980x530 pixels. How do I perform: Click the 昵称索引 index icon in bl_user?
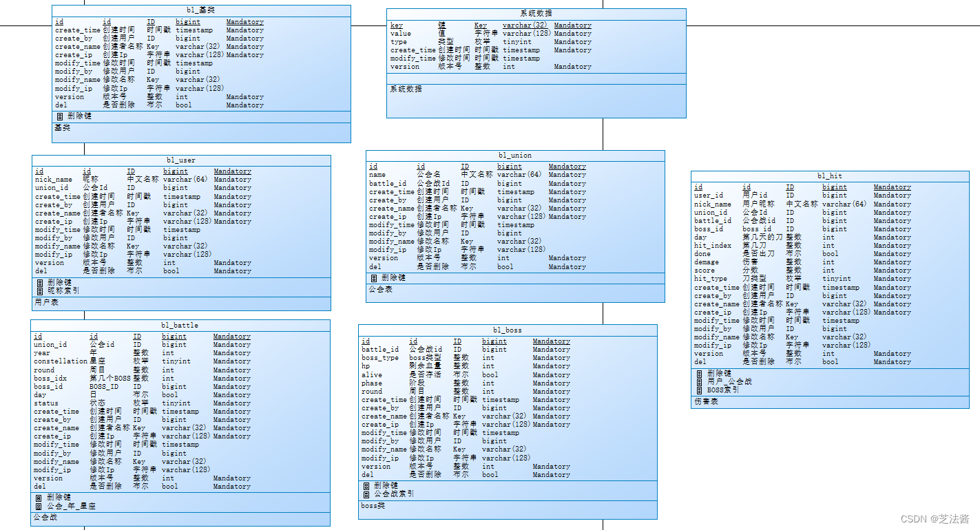(40, 290)
